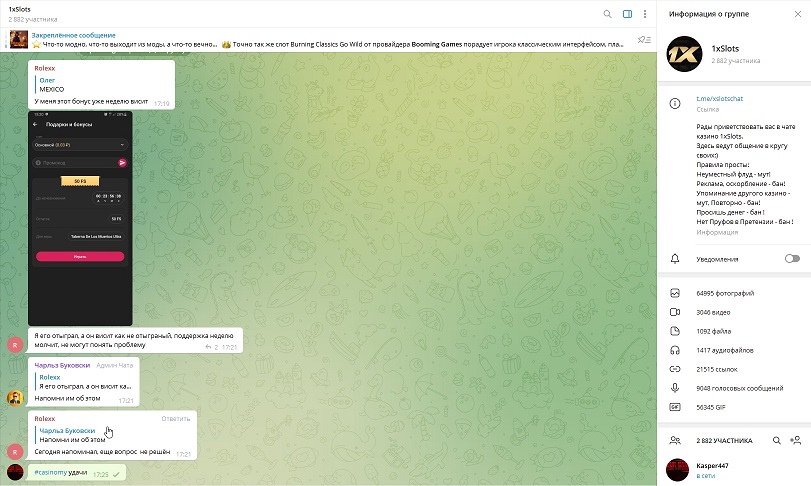Image resolution: width=811 pixels, height=486 pixels.
Task: Click the dark avatar beside #casinomy message
Action: click(15, 472)
